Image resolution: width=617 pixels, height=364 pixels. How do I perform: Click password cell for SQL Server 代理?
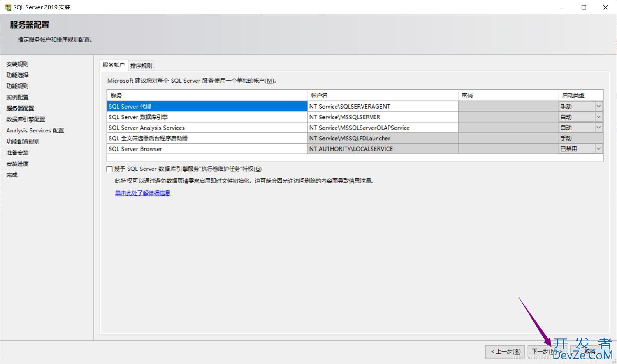click(x=508, y=106)
